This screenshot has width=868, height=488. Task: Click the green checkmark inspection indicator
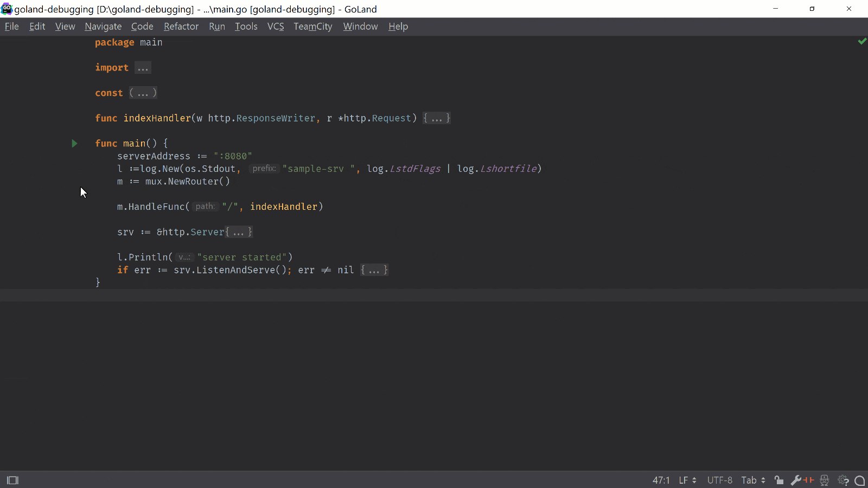click(862, 41)
